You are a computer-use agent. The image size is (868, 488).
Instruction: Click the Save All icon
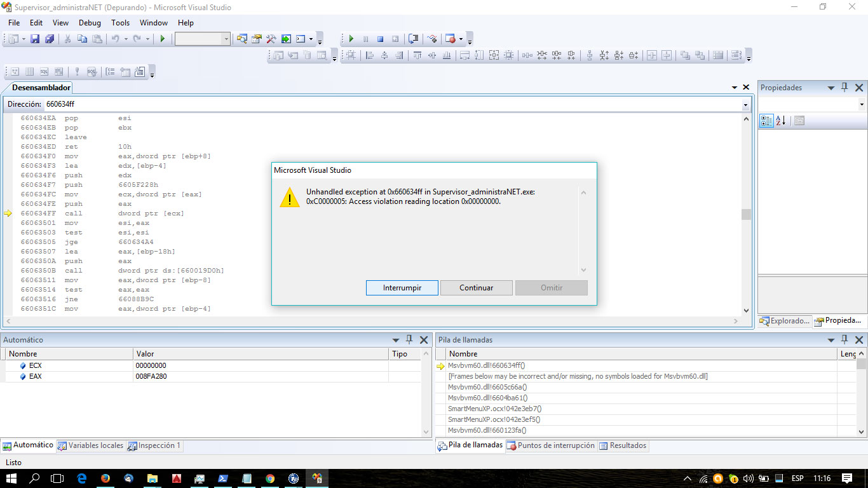[49, 39]
